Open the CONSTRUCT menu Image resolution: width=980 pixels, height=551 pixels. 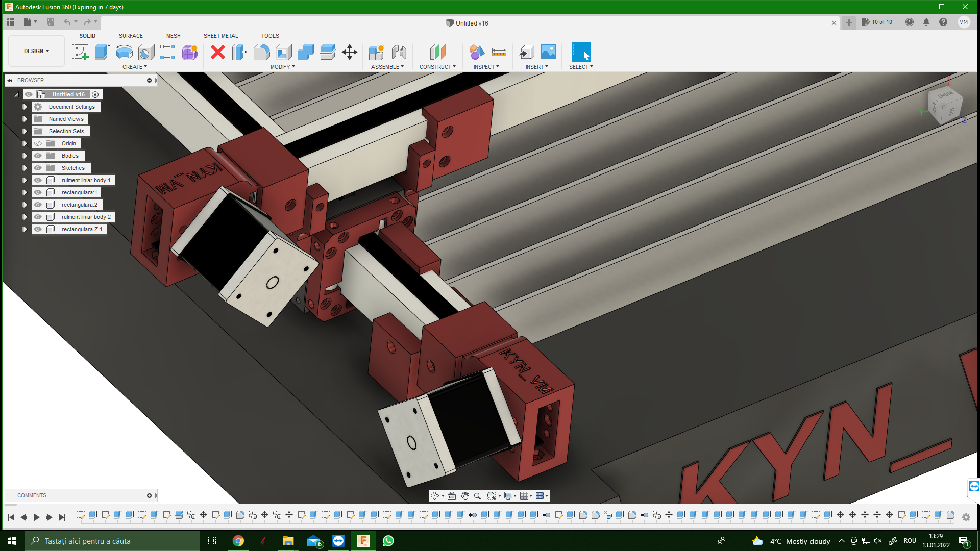coord(437,67)
